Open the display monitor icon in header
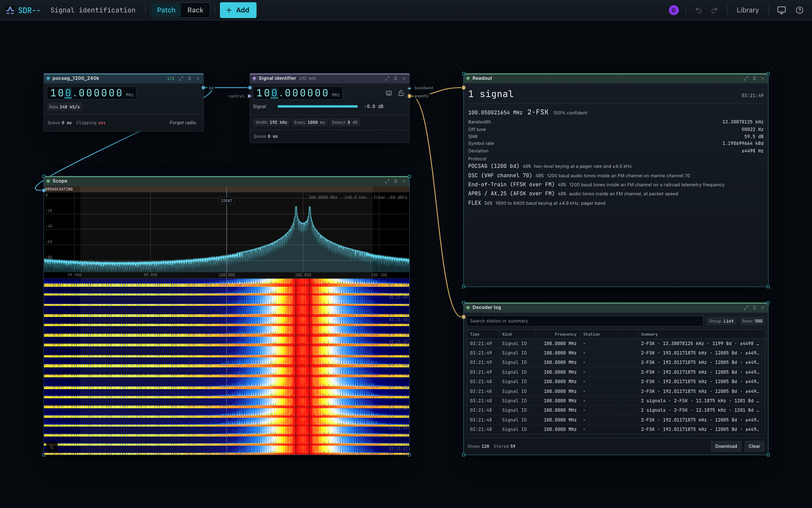Image resolution: width=812 pixels, height=508 pixels. coord(782,10)
